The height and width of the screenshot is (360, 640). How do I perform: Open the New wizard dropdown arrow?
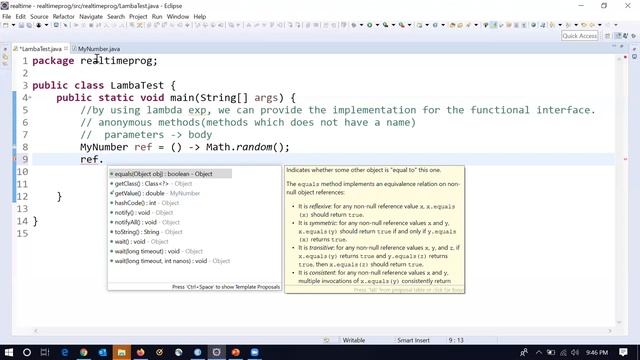[x=13, y=25]
